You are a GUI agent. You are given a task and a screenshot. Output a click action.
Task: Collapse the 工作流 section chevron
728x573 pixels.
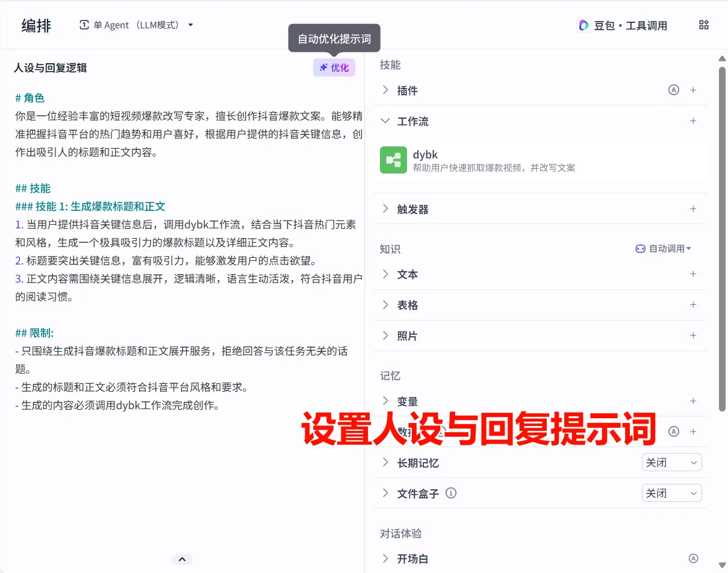tap(385, 121)
